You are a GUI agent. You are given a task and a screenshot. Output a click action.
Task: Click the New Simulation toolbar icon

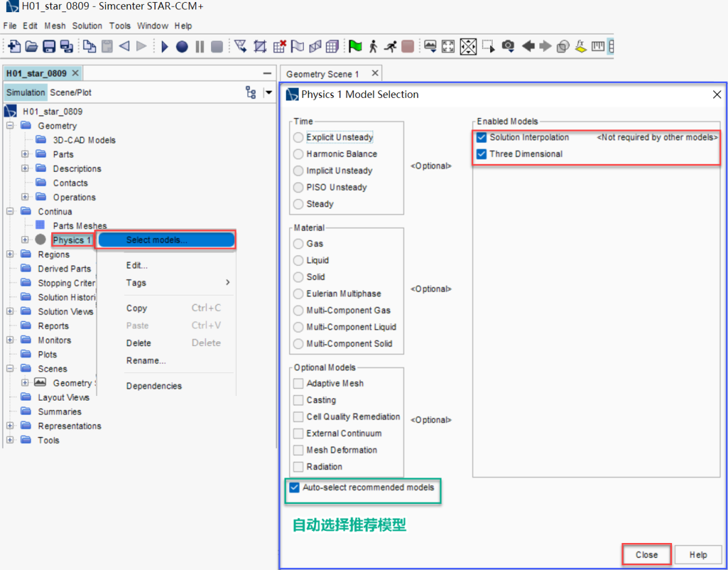click(14, 46)
